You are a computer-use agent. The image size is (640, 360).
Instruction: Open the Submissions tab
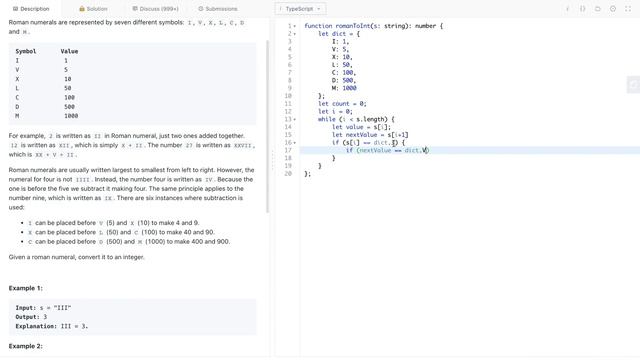click(x=218, y=9)
